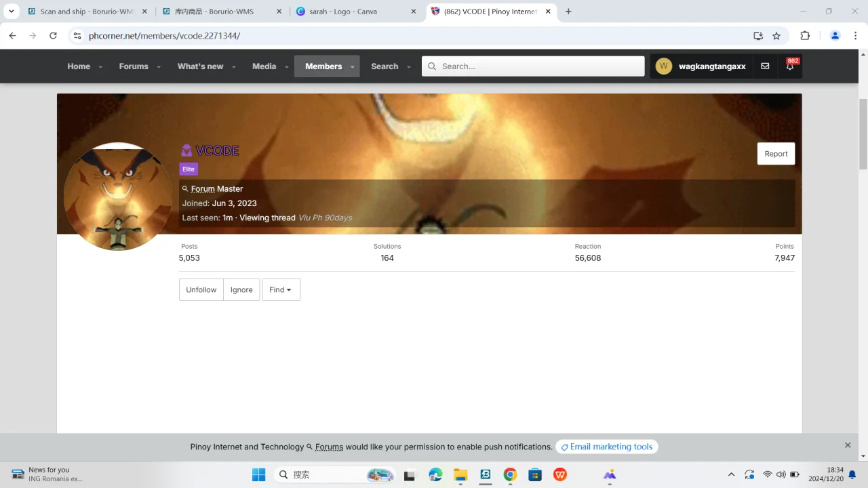Open the Chrome tab search dropdown
868x488 pixels.
click(x=12, y=12)
